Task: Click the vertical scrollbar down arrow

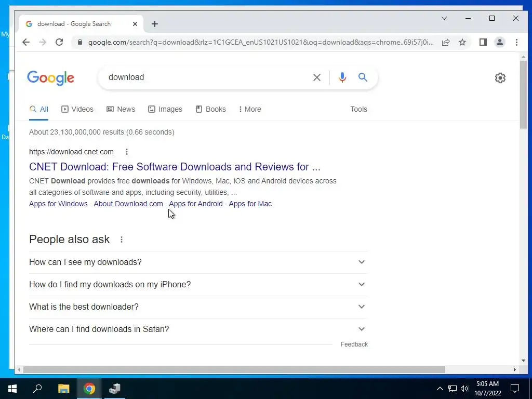Action: pos(523,361)
